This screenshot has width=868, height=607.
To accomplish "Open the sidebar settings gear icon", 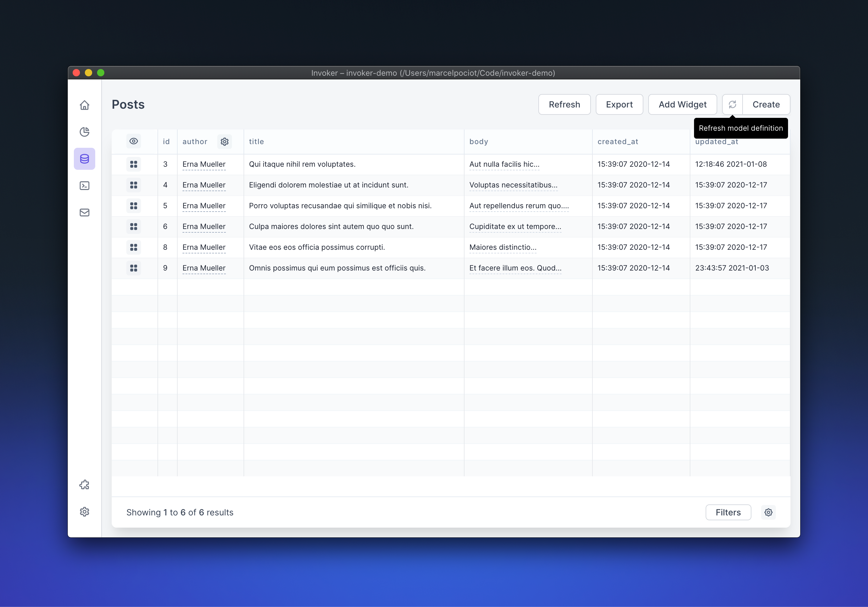I will pyautogui.click(x=84, y=512).
